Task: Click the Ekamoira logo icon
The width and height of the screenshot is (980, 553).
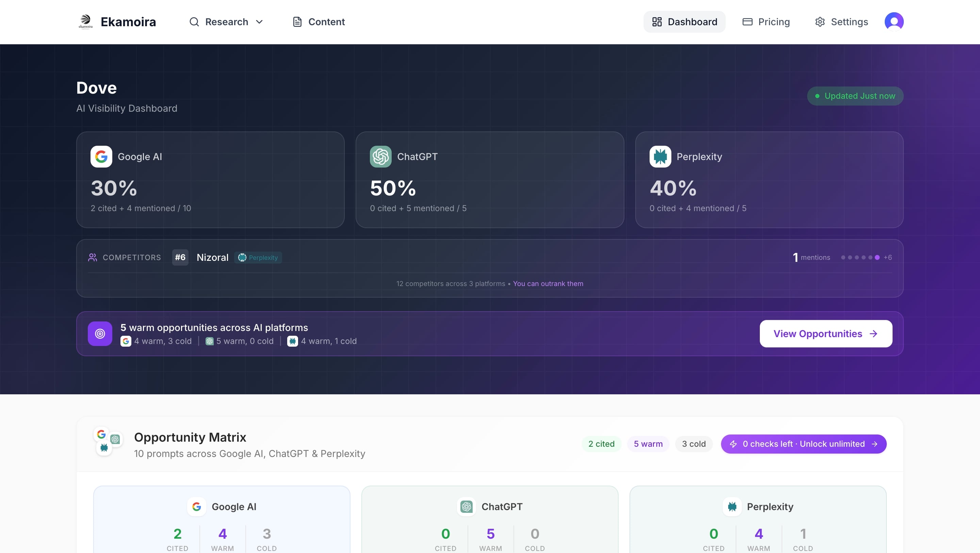Action: point(85,21)
